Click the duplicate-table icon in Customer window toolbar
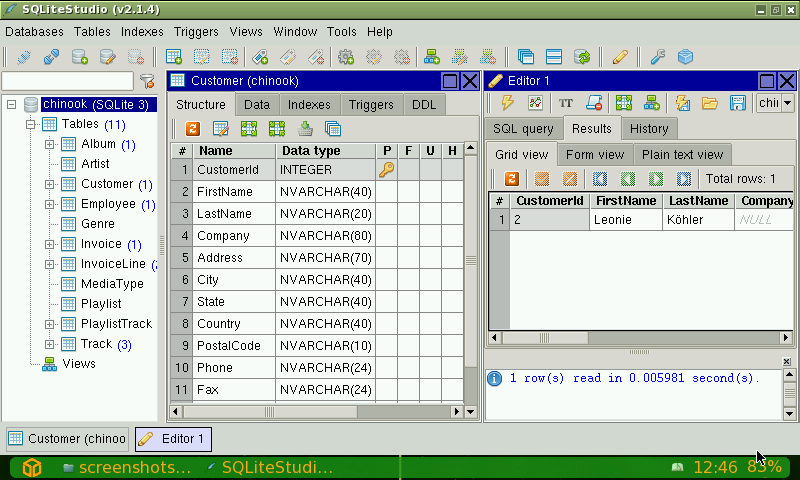 [333, 129]
